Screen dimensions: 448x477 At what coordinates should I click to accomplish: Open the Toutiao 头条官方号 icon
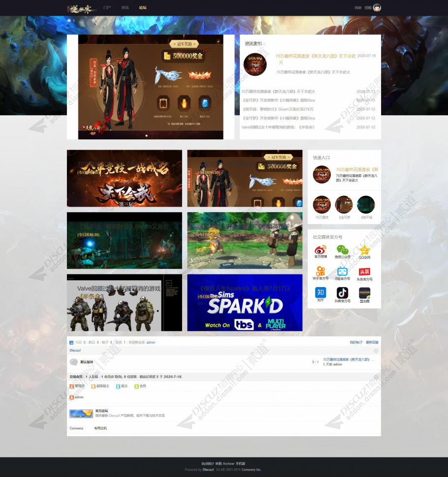click(364, 271)
